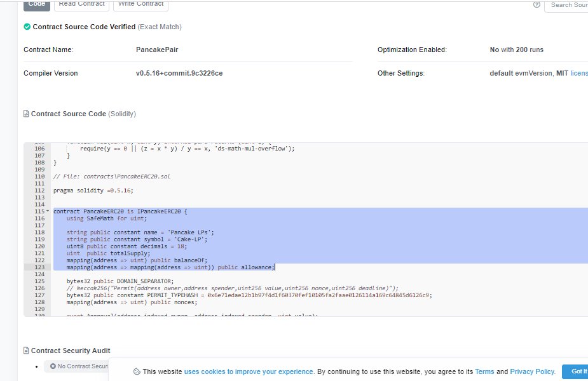Screen dimensions: 588x381
Task: Dismiss cookie banner with Got It
Action: click(x=575, y=371)
